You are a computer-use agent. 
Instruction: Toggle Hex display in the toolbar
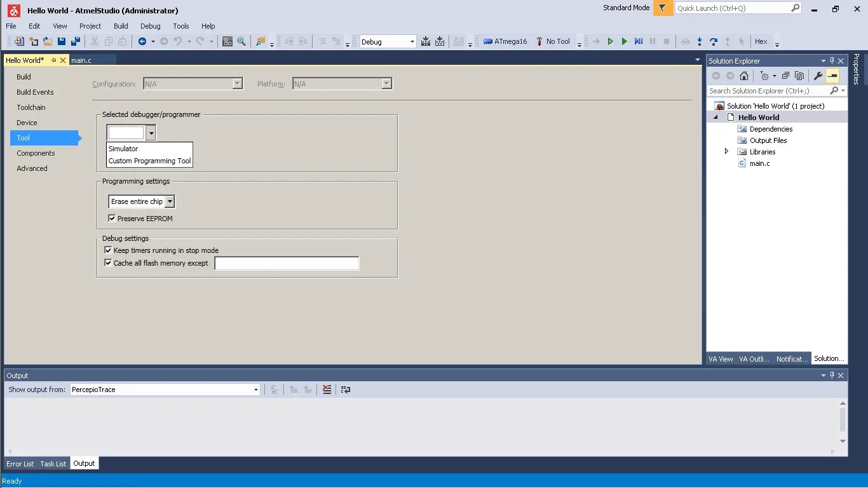click(761, 41)
